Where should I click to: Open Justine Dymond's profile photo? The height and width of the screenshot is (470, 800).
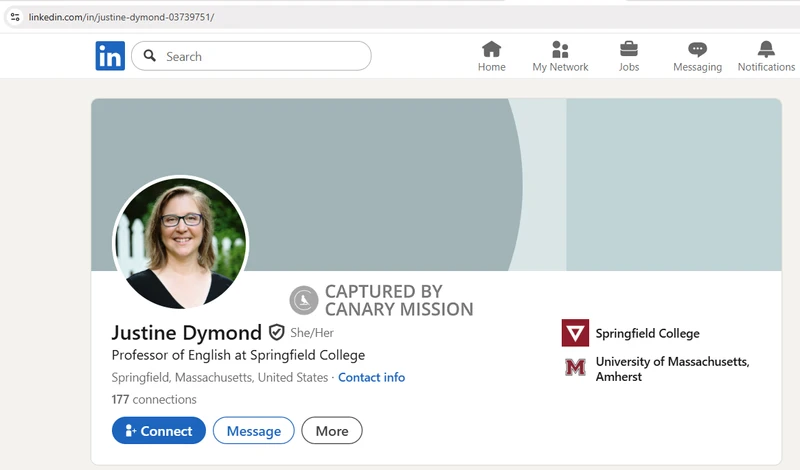[x=180, y=244]
